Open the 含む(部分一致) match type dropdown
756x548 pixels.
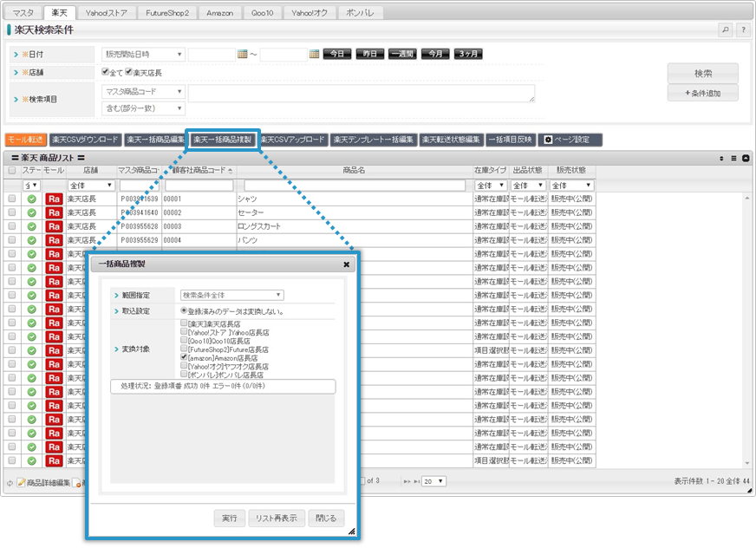point(143,108)
